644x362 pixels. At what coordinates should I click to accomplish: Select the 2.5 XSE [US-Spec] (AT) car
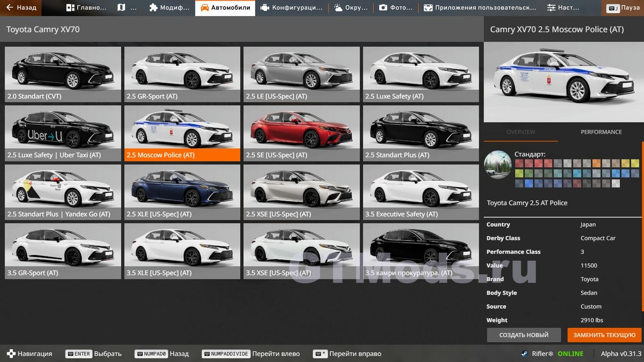301,192
